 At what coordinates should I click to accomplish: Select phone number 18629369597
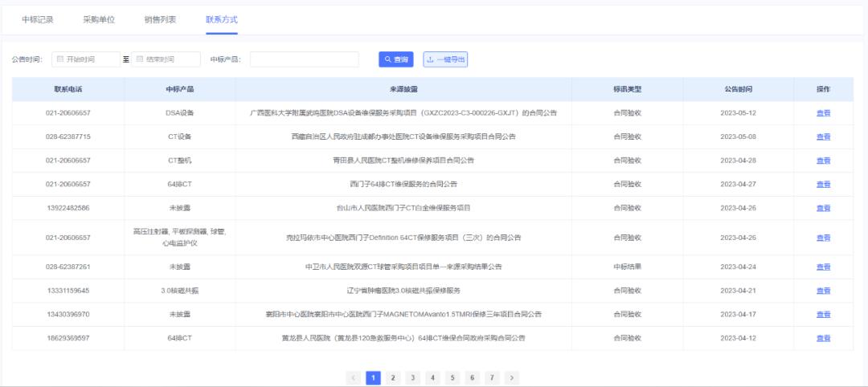[x=68, y=338]
